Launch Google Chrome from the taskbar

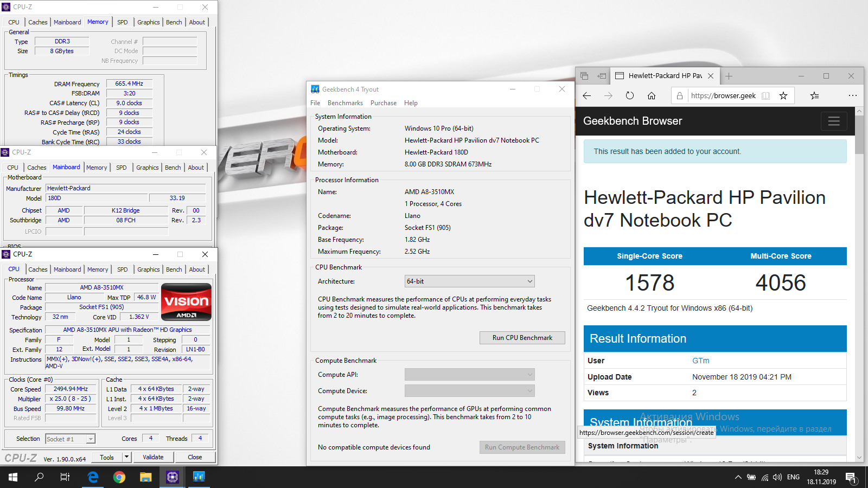[119, 477]
